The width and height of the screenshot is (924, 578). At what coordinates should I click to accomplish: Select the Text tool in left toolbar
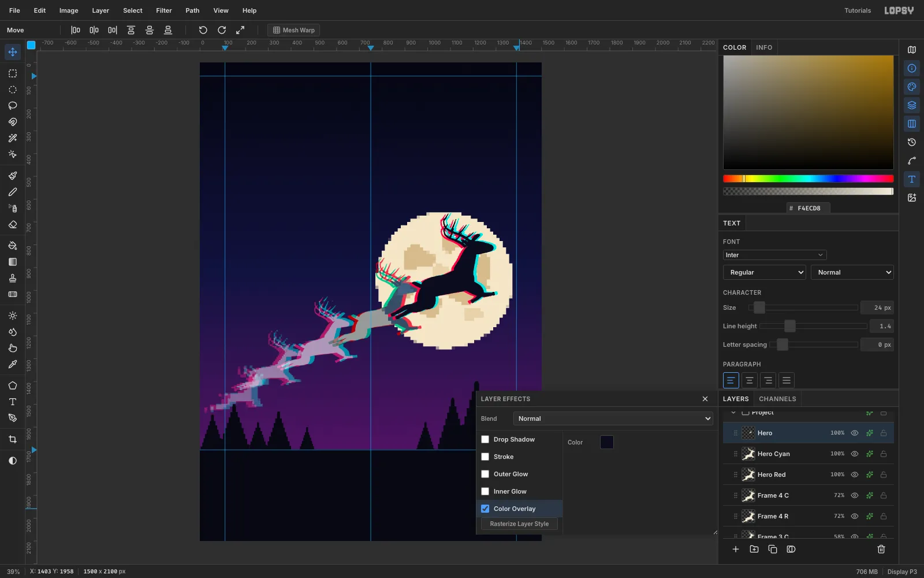tap(13, 402)
